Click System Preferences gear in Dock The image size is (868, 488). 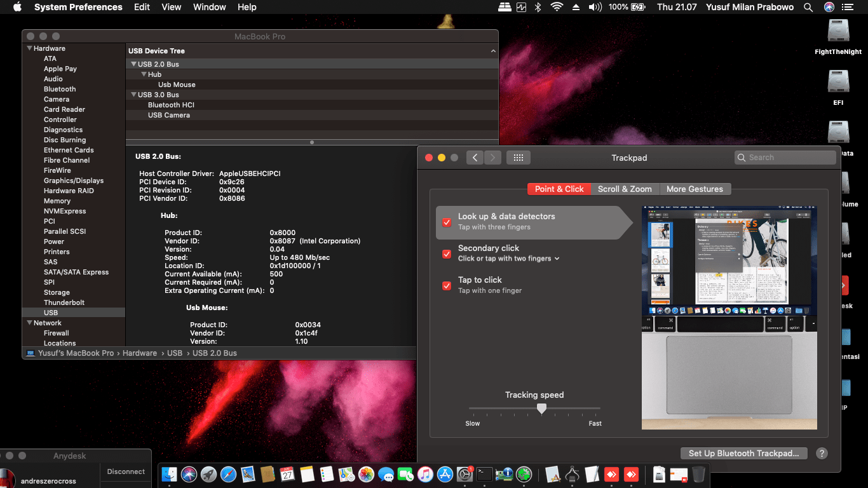point(465,474)
